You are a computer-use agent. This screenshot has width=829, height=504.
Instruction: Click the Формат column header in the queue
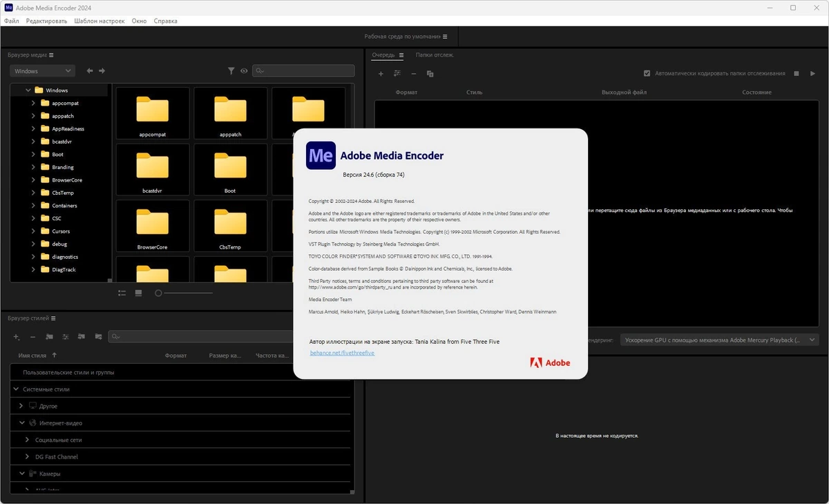point(406,92)
